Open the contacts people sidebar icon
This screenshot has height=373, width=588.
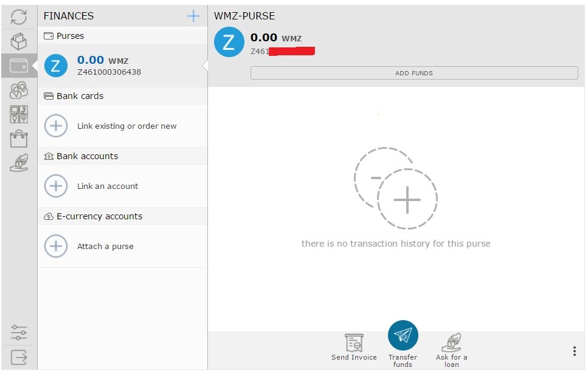click(x=19, y=91)
